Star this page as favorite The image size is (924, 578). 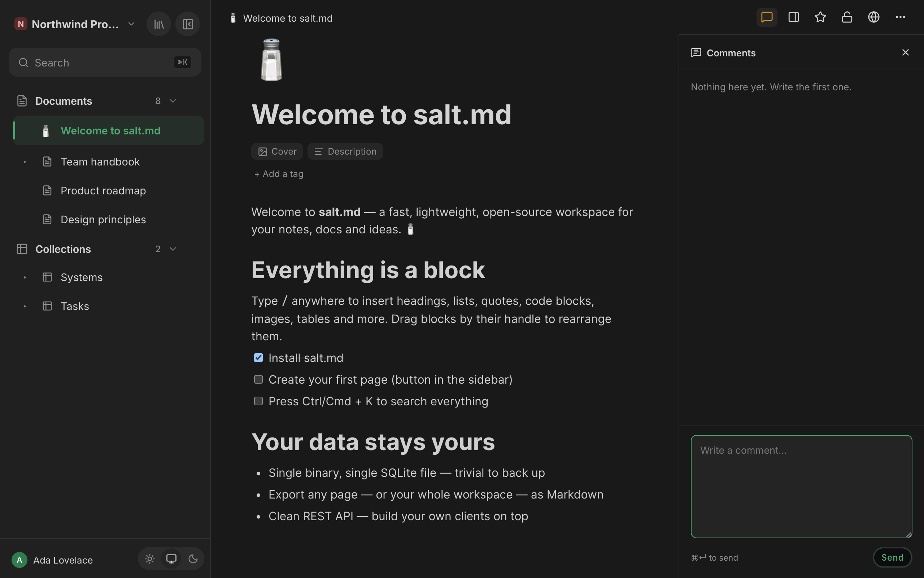(x=820, y=17)
